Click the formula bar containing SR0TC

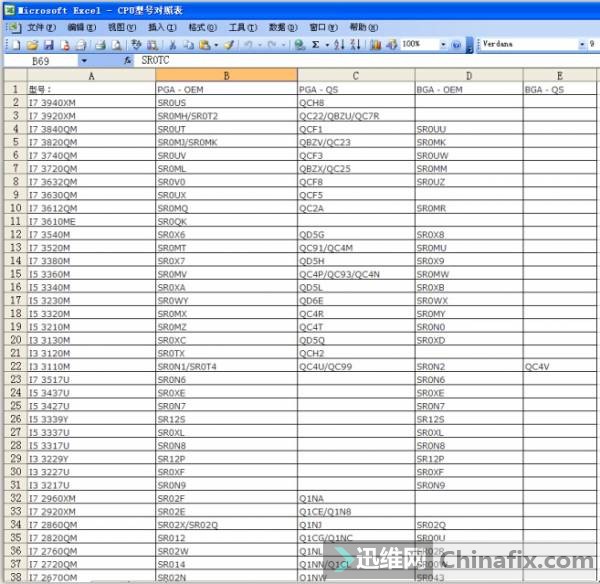pyautogui.click(x=367, y=60)
